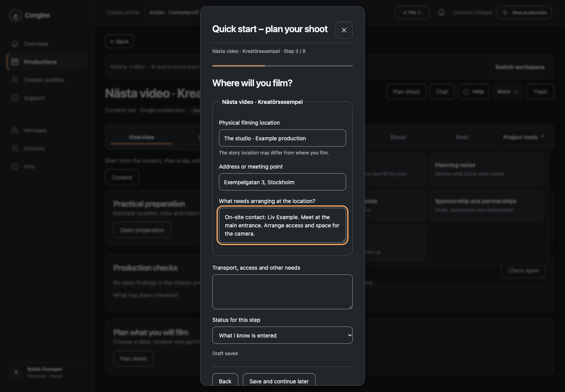Focus the location arrangements text area
The height and width of the screenshot is (392, 565).
(x=282, y=225)
